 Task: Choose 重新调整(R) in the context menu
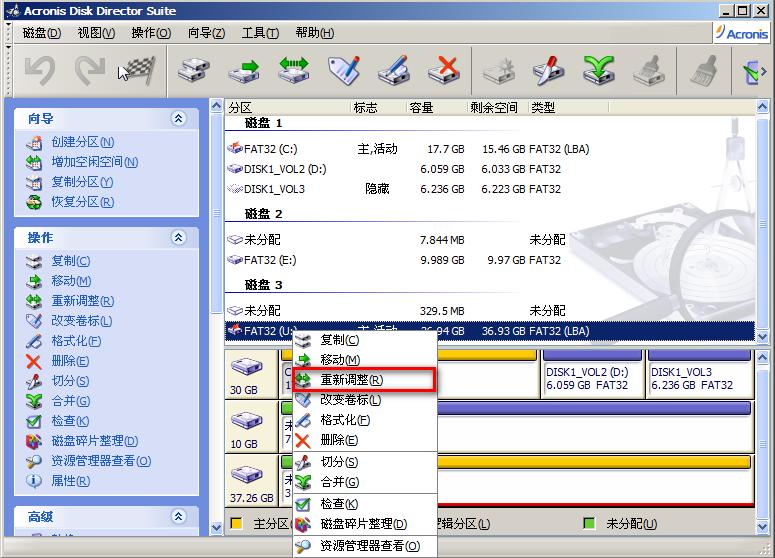(350, 380)
